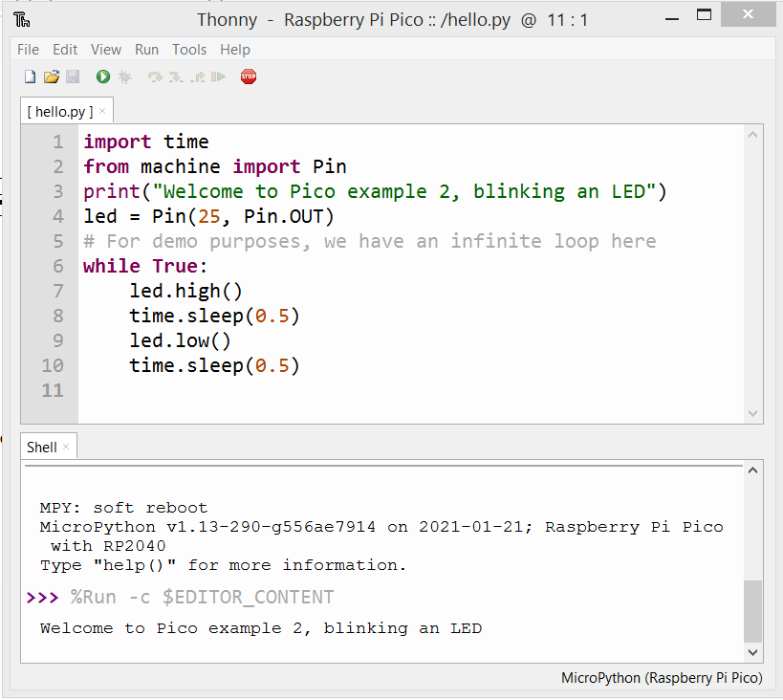Click the print Welcome statement line
This screenshot has height=700, width=783.
click(x=375, y=192)
